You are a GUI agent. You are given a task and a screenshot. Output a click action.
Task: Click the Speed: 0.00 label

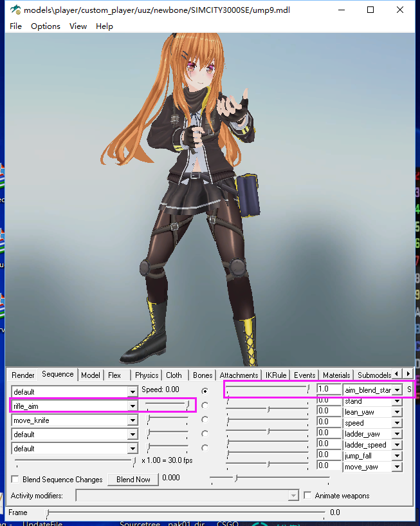tap(160, 390)
